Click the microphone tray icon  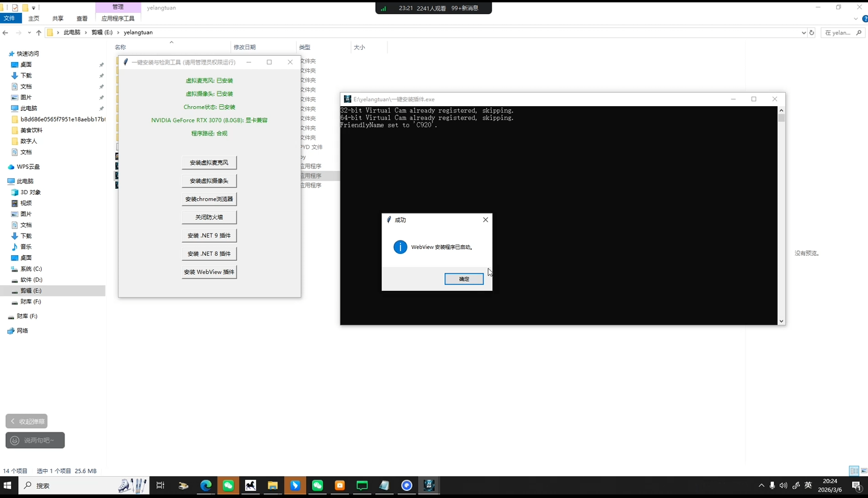pyautogui.click(x=772, y=486)
